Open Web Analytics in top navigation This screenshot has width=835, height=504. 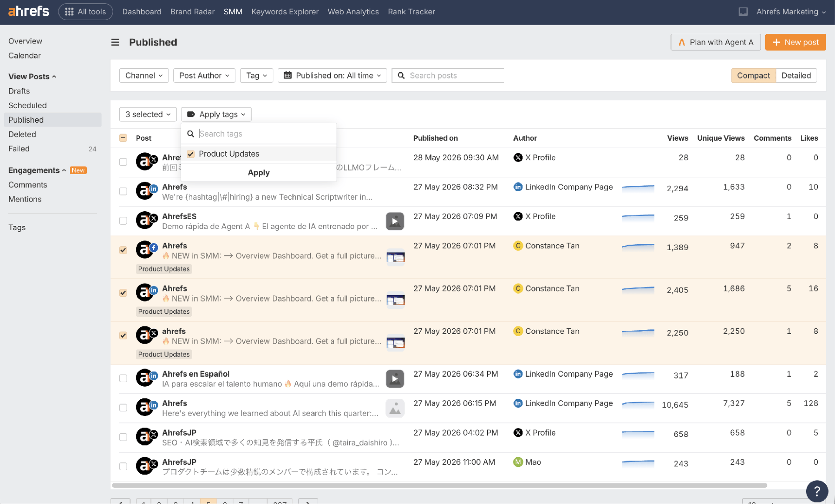click(353, 12)
